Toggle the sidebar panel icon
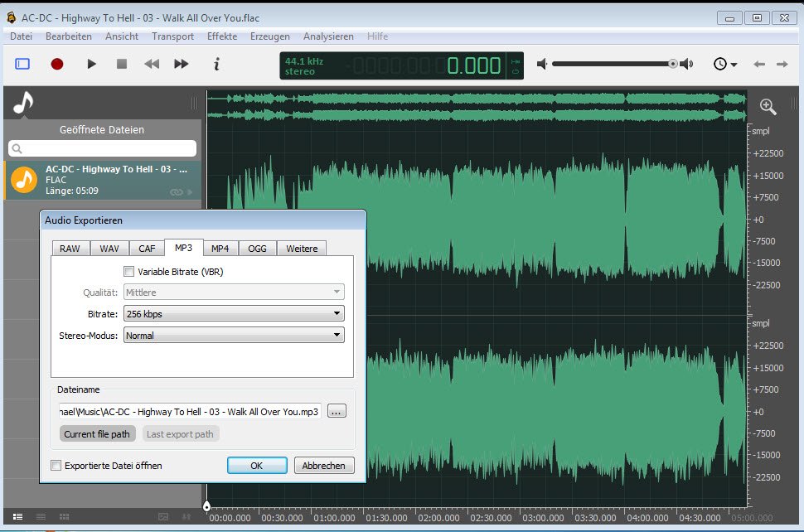This screenshot has width=804, height=532. 22,64
